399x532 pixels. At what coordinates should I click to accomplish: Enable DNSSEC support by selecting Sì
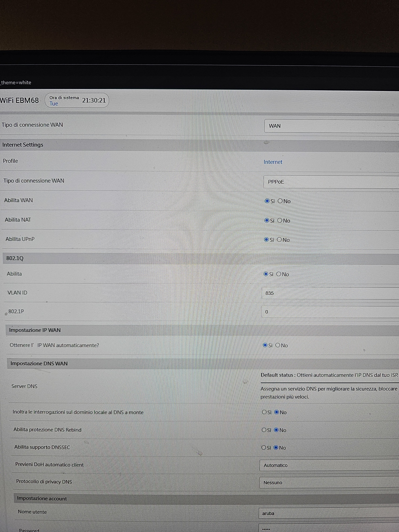[x=264, y=447]
